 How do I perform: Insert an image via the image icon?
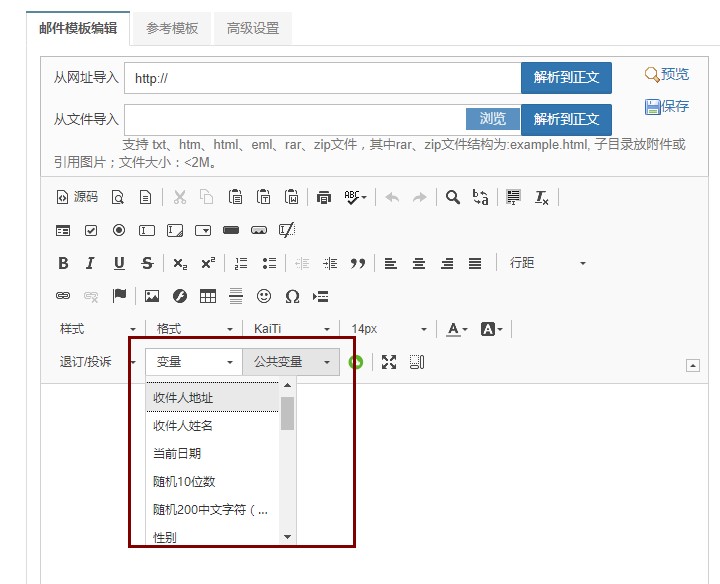click(x=152, y=296)
